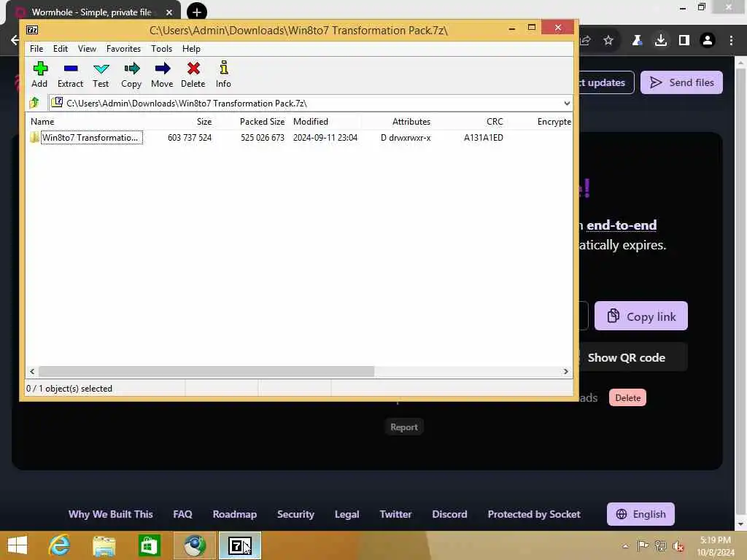Click the CRC value A131A1ED
Image resolution: width=747 pixels, height=560 pixels.
click(x=483, y=138)
